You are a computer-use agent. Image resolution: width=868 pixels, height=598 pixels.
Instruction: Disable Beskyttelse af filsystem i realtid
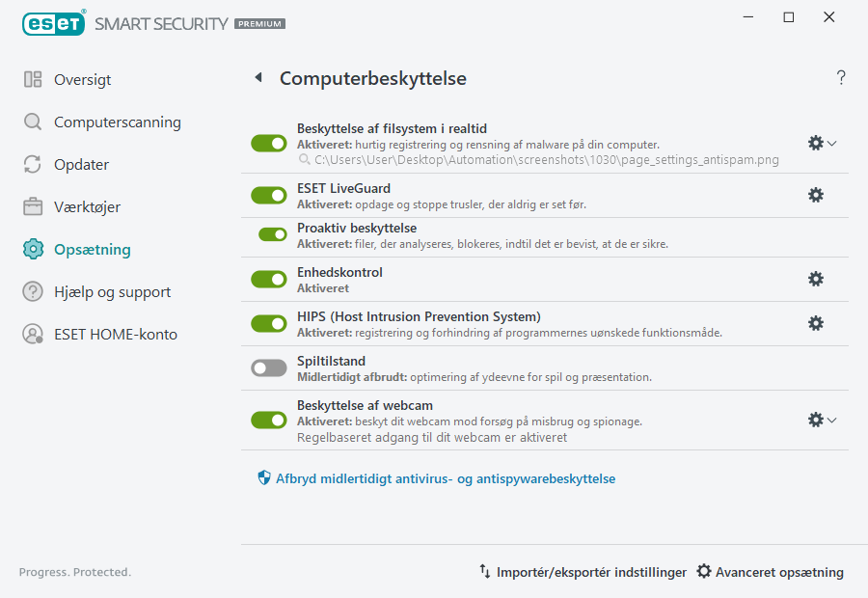click(x=268, y=142)
